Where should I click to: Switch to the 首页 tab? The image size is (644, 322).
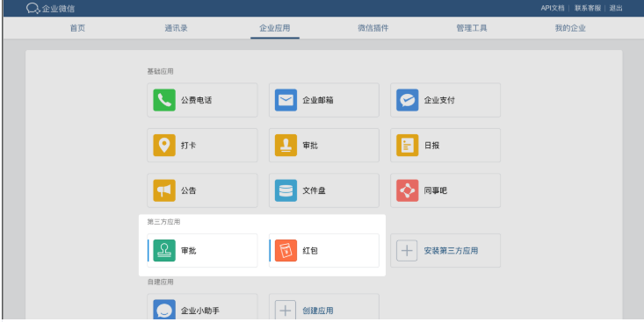77,28
